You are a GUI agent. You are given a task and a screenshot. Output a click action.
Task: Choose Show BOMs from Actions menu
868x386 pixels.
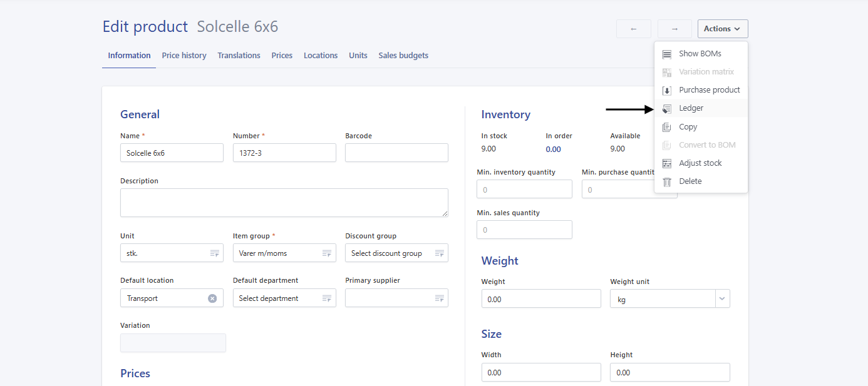point(701,54)
